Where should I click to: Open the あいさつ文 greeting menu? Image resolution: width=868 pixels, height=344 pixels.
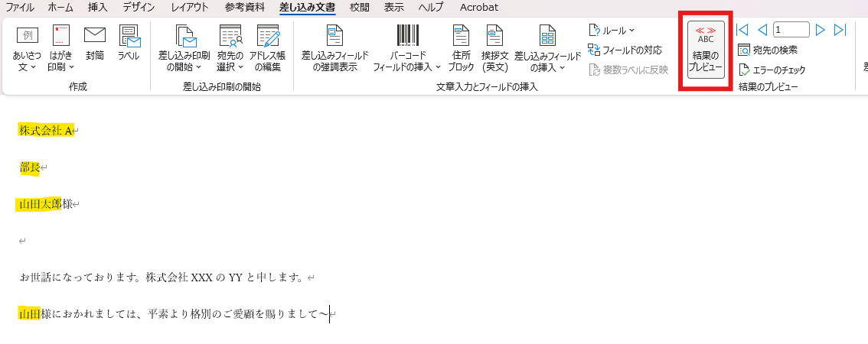(27, 49)
